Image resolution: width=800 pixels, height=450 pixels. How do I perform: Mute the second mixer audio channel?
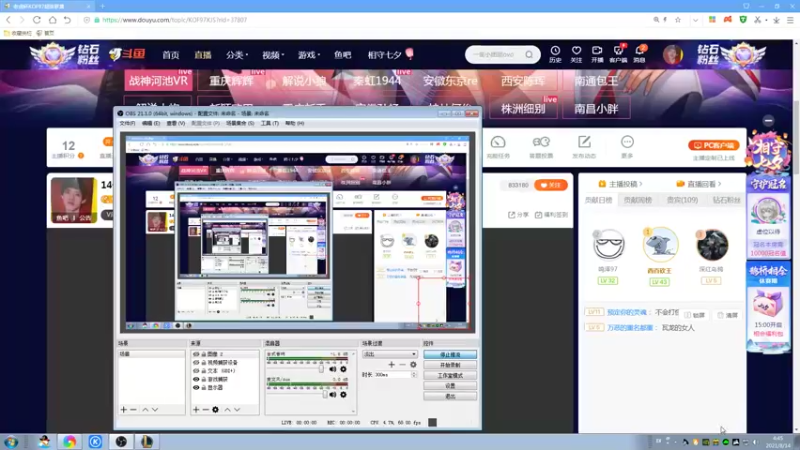click(333, 394)
